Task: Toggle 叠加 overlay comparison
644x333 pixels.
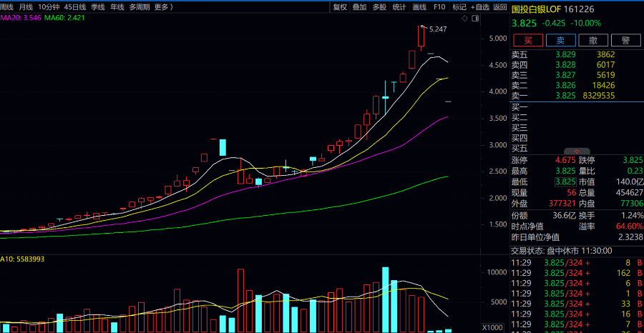Action: pos(360,7)
